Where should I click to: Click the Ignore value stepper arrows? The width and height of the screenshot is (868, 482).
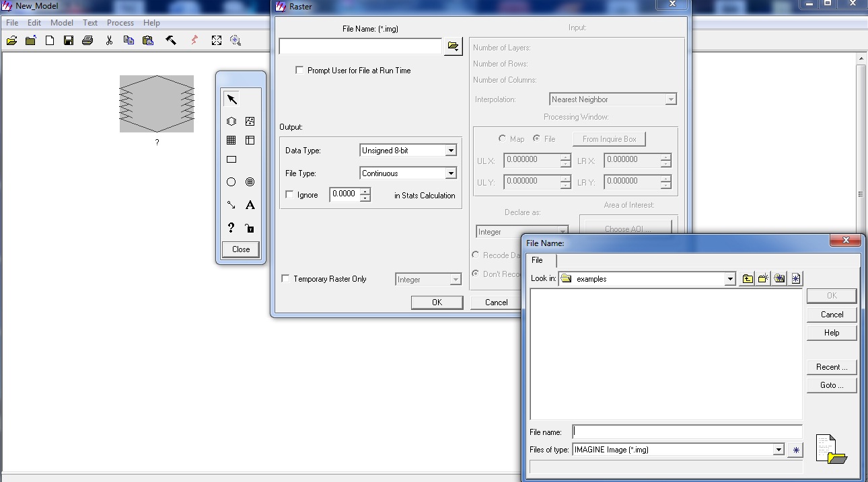tap(365, 195)
